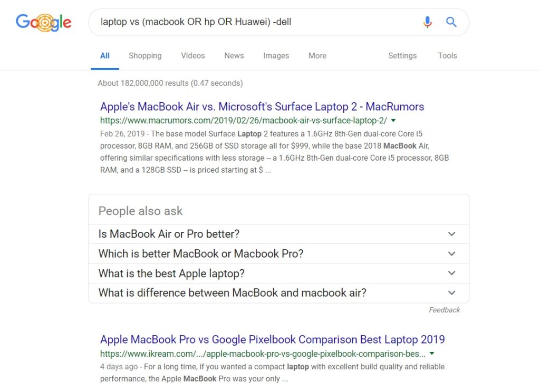Go to the Images tab
This screenshot has width=540, height=392.
276,56
